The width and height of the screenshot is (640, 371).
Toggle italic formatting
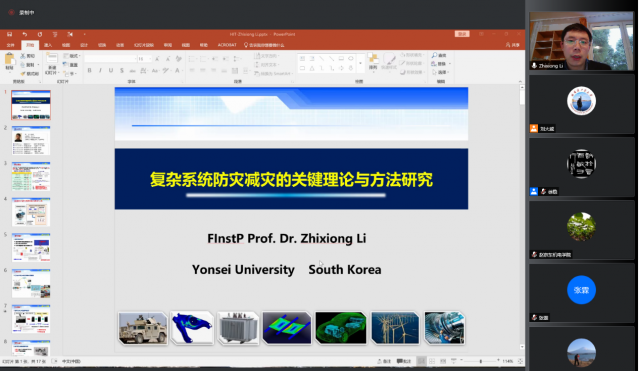pos(100,71)
